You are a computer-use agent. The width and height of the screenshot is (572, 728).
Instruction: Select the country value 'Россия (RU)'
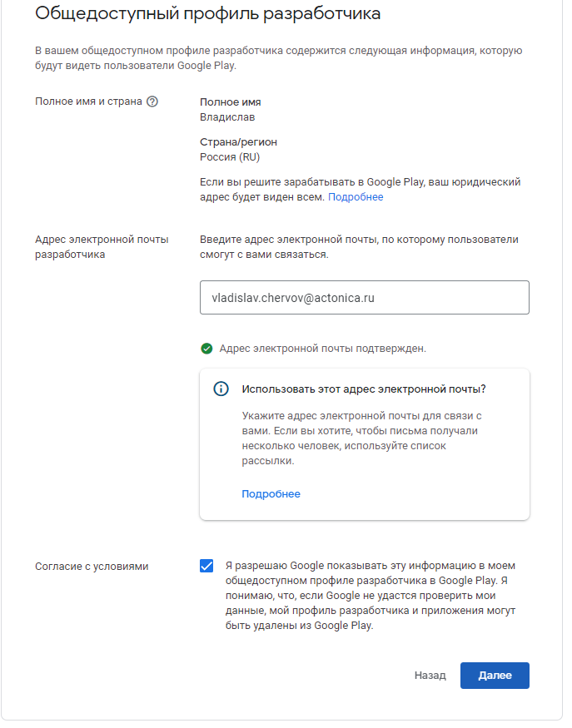(230, 157)
